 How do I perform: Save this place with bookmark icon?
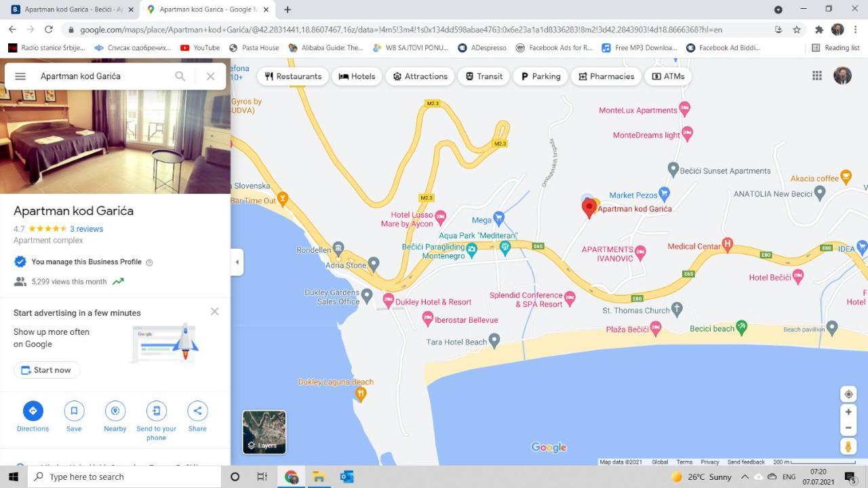point(74,411)
